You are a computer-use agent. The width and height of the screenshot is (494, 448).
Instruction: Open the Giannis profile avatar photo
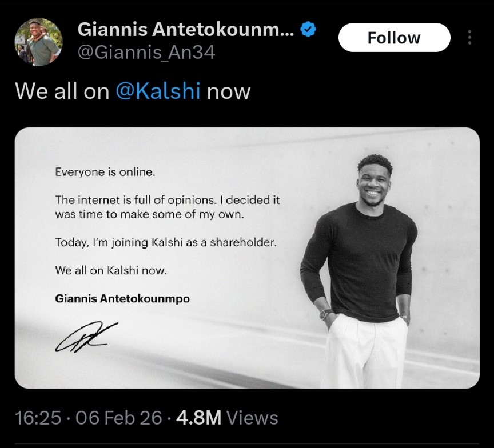pos(38,42)
